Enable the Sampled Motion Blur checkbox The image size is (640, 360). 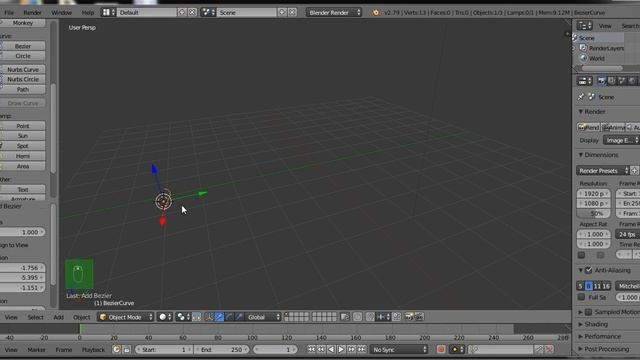[589, 312]
